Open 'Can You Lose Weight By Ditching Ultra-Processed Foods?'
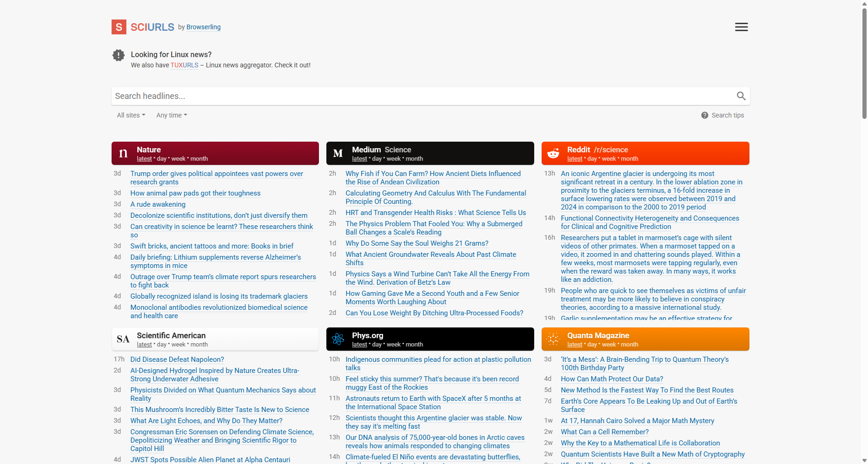Image resolution: width=868 pixels, height=464 pixels. click(434, 313)
